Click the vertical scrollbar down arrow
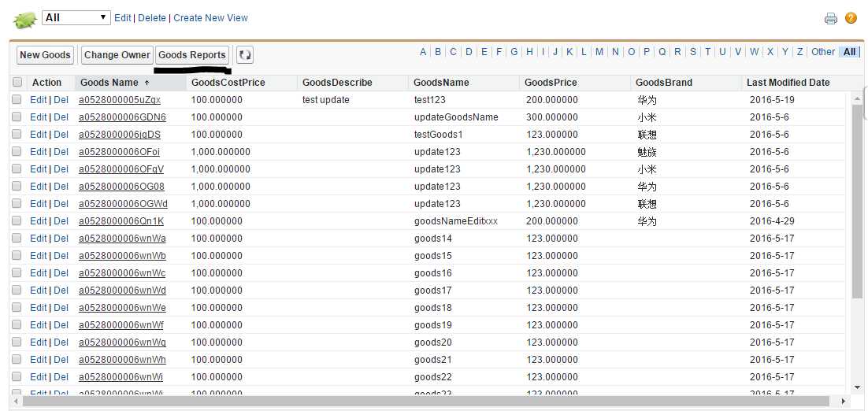Screen dimensions: 868x411 tap(858, 387)
